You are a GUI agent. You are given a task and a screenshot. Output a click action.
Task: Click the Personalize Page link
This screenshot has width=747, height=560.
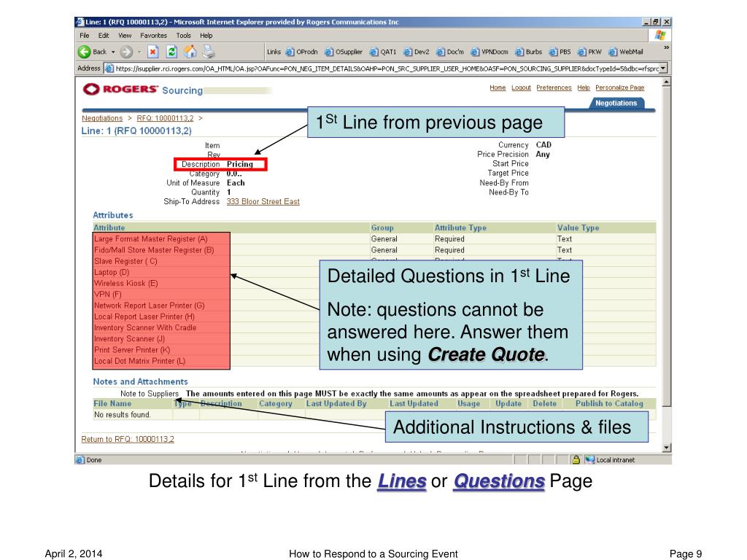[619, 87]
